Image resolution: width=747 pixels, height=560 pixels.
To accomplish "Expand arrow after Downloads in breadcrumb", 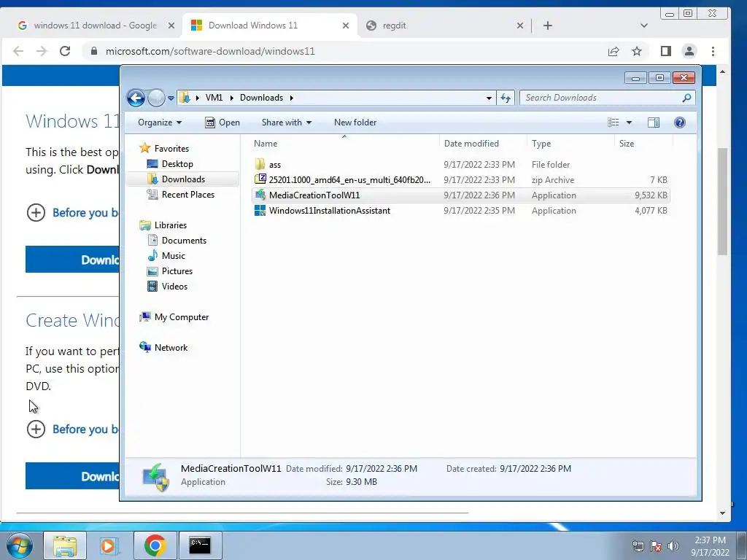I will click(x=291, y=98).
